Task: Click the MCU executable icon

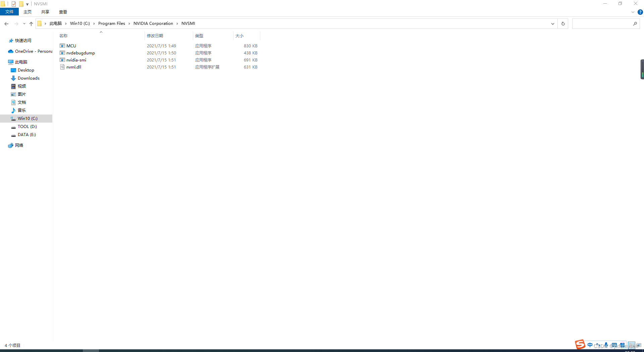Action: point(62,46)
